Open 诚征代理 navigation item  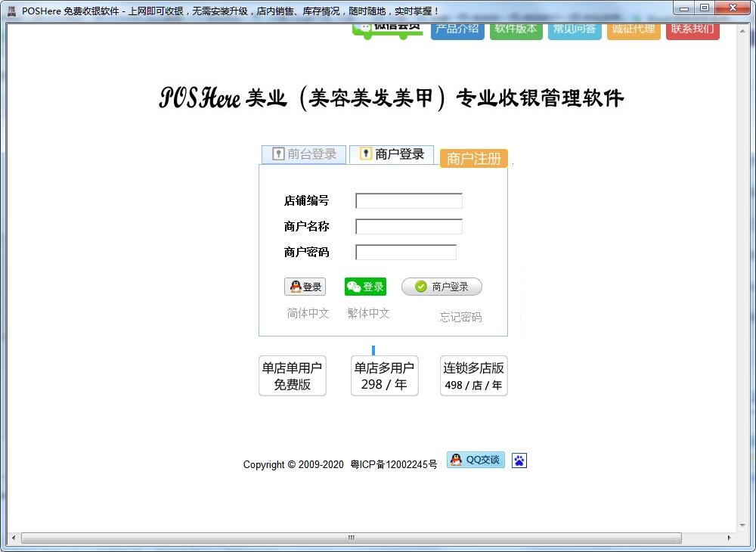tap(634, 30)
